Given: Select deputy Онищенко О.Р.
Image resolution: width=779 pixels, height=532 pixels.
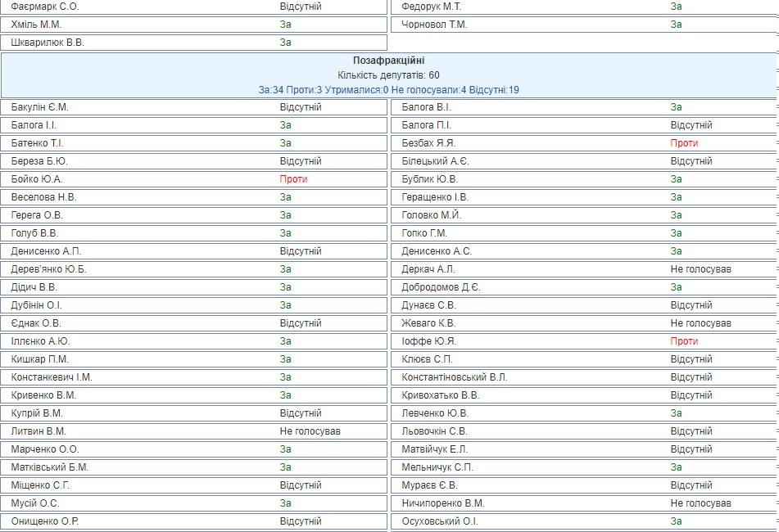Looking at the screenshot, I should [x=45, y=521].
